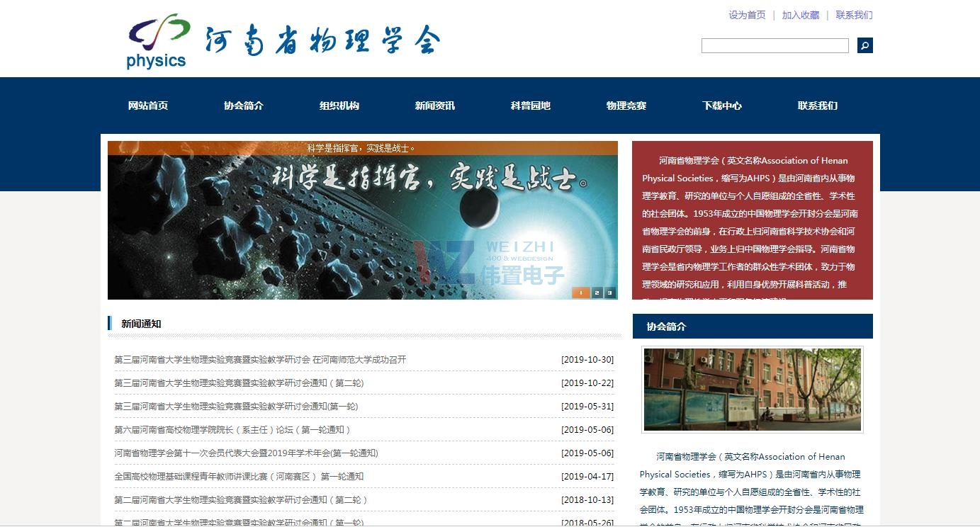Select banner slide indicator 1

(x=580, y=293)
